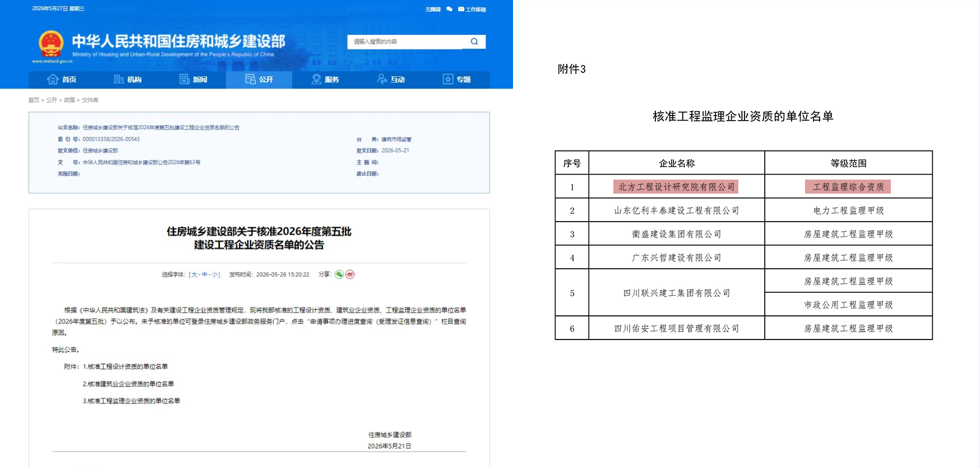Click the publish time 2026-05-26 15:20:22
Viewport: 980px width, 468px height.
283,274
